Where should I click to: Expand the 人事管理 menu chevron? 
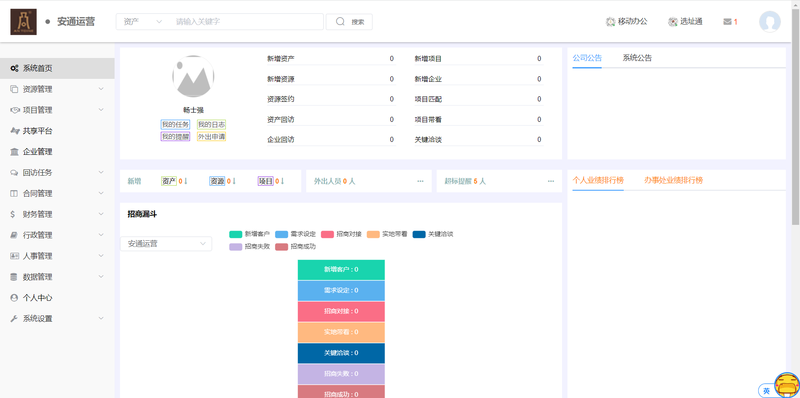pyautogui.click(x=101, y=256)
